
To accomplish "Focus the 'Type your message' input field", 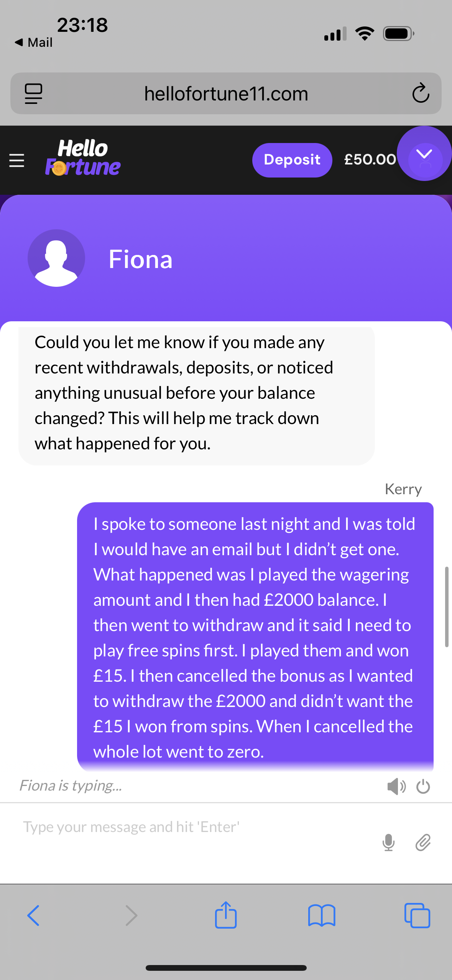I will (192, 827).
